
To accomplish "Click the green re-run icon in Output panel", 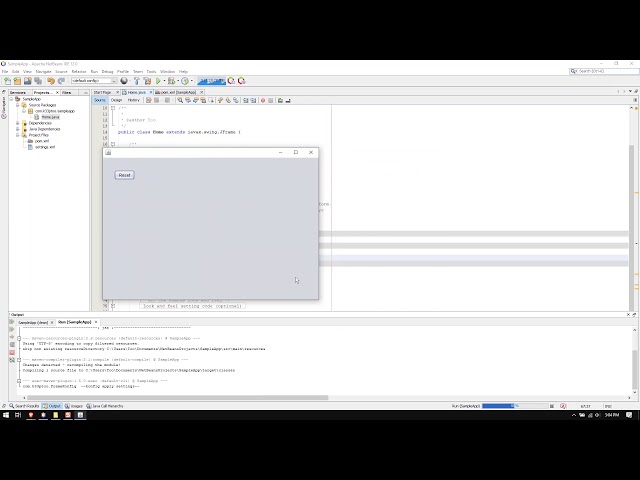I will point(12,322).
